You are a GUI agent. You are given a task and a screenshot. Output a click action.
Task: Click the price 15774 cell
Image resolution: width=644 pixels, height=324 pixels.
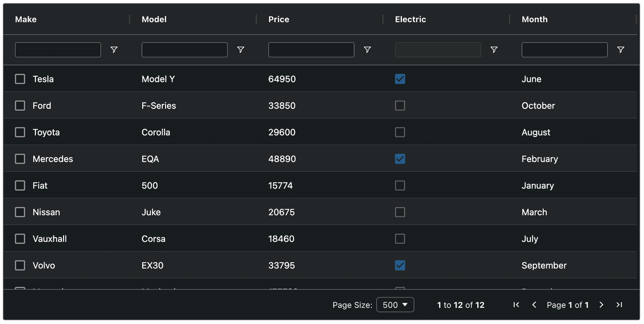coord(280,185)
